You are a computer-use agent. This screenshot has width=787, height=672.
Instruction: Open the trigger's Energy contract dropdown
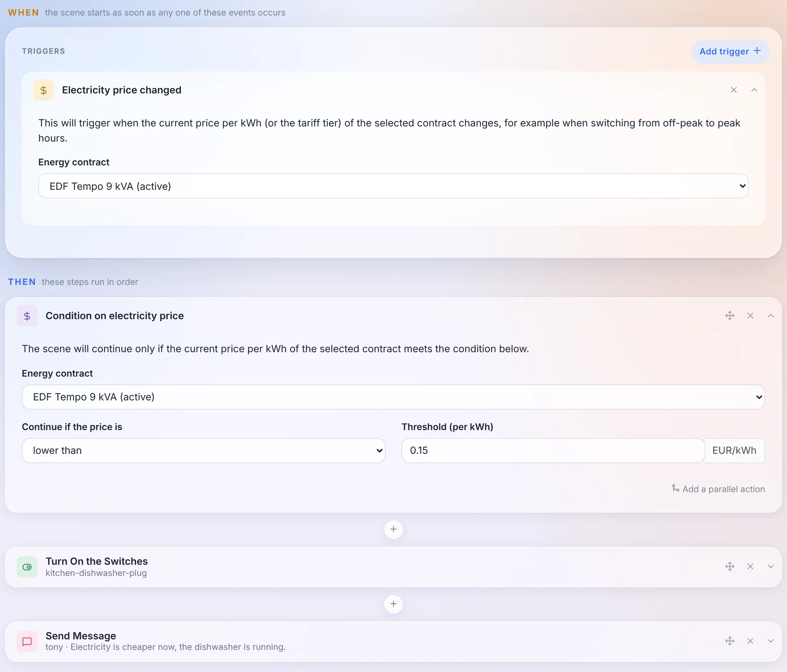[x=393, y=186]
